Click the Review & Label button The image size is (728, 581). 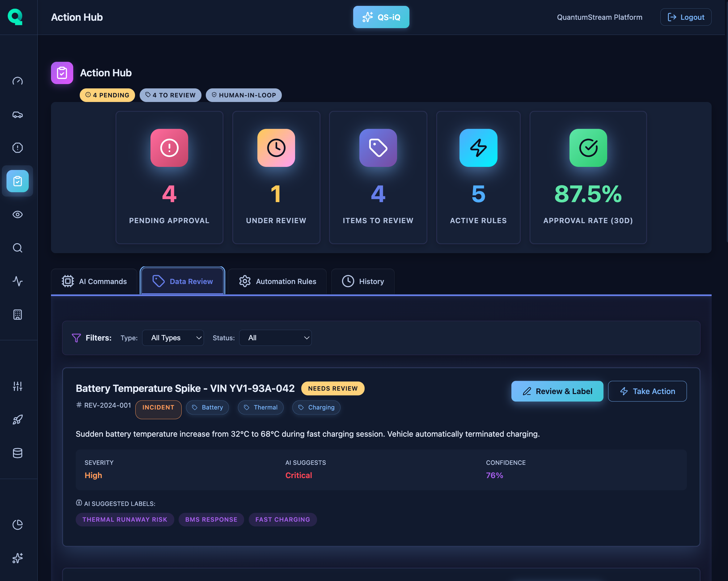557,391
